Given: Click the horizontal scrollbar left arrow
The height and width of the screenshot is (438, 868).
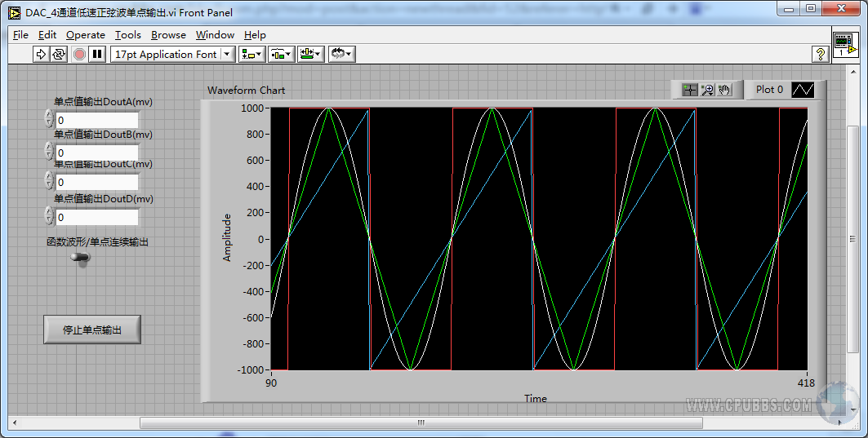Looking at the screenshot, I should pos(15,423).
